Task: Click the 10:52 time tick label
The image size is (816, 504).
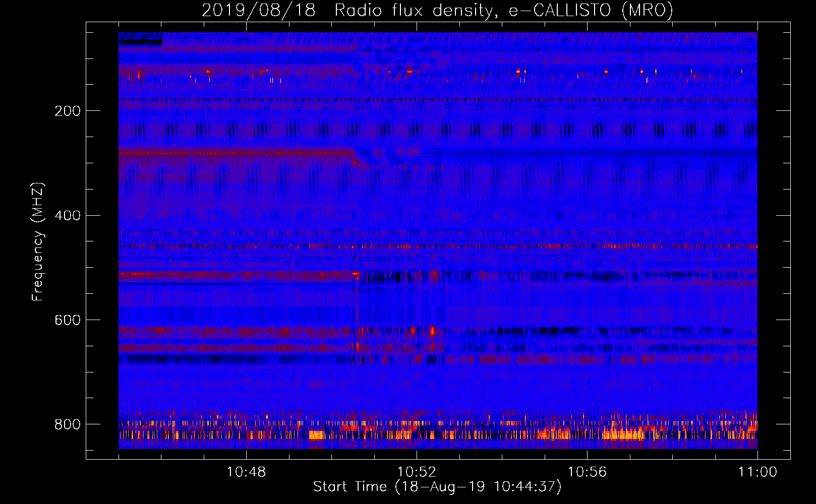Action: click(x=417, y=472)
